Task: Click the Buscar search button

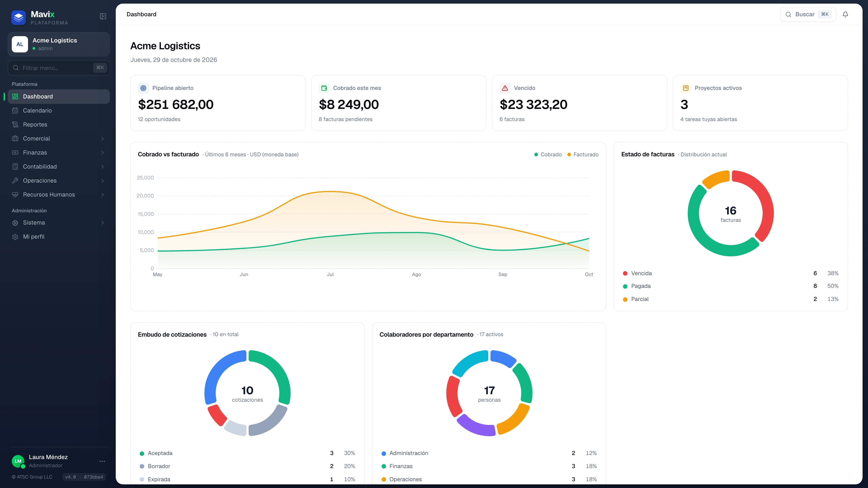Action: coord(808,14)
